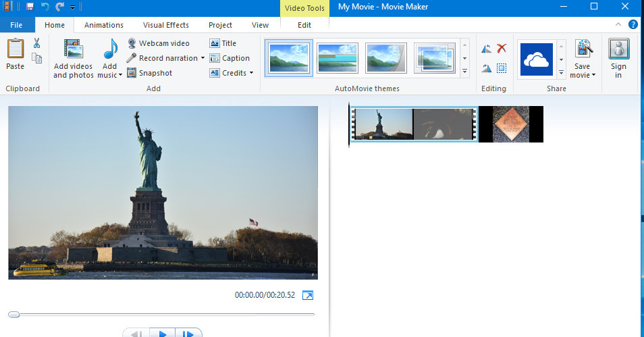Screen dimensions: 644x337
Task: Click Rotate left icon
Action: [x=486, y=49]
